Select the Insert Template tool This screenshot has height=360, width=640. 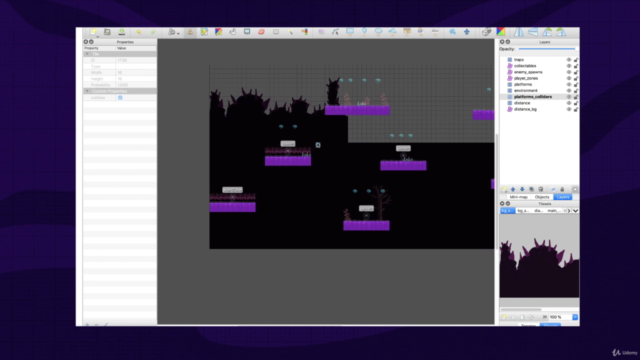421,32
